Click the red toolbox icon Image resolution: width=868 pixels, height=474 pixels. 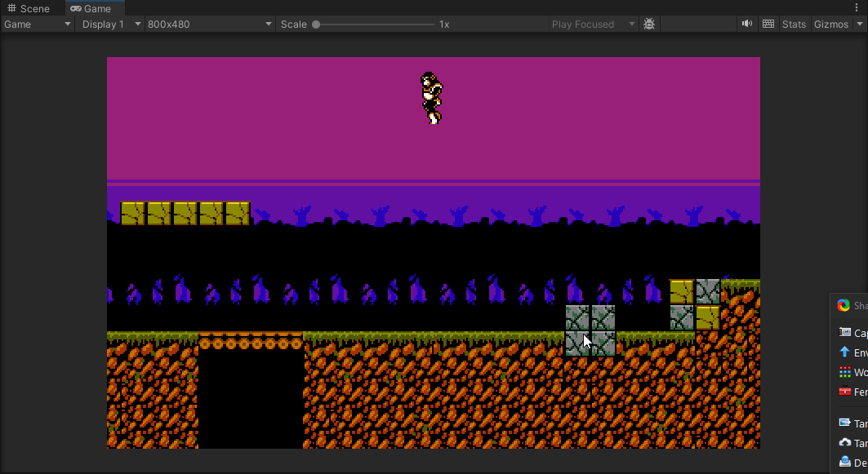pos(844,392)
